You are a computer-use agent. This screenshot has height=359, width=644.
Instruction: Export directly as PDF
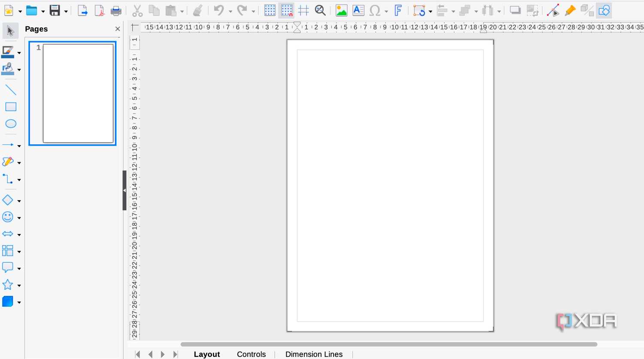click(x=99, y=11)
